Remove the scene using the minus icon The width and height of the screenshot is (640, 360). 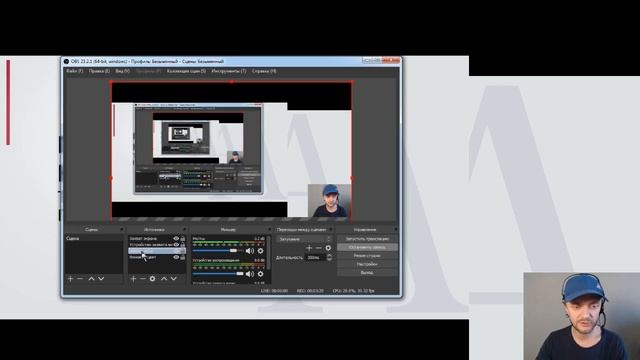[x=80, y=279]
